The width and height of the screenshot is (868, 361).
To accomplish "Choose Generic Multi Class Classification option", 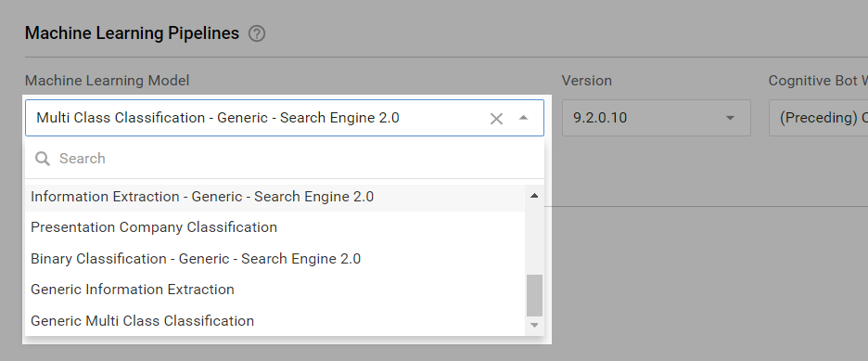I will (x=275, y=321).
